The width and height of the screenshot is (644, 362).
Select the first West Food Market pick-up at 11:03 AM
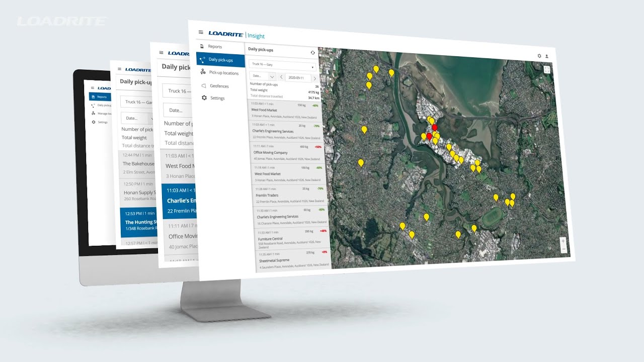click(x=285, y=110)
